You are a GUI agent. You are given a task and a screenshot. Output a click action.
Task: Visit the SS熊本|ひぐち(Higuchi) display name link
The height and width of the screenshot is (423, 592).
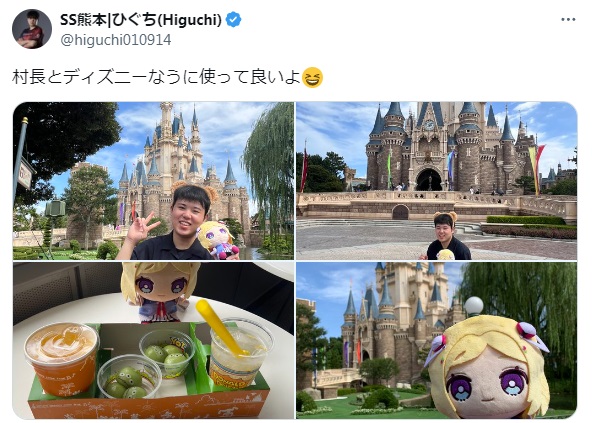point(141,20)
